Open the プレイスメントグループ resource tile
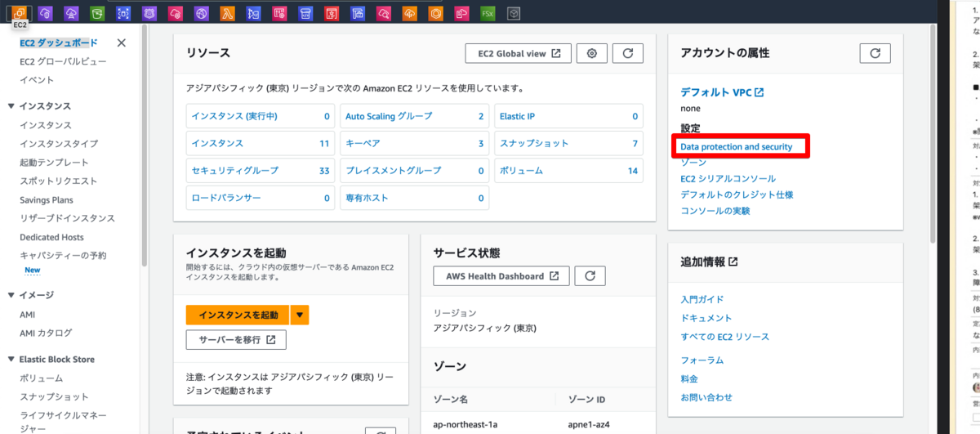The height and width of the screenshot is (434, 980). point(414,170)
